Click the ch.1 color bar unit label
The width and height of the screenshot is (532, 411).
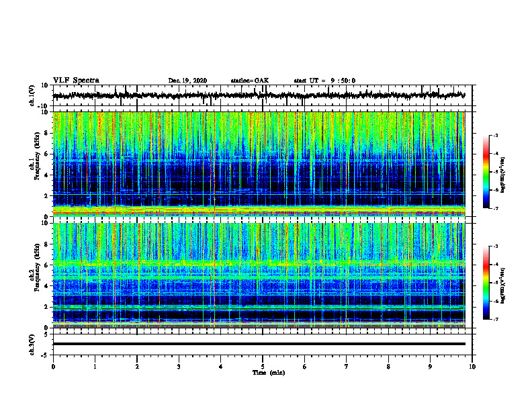502,175
